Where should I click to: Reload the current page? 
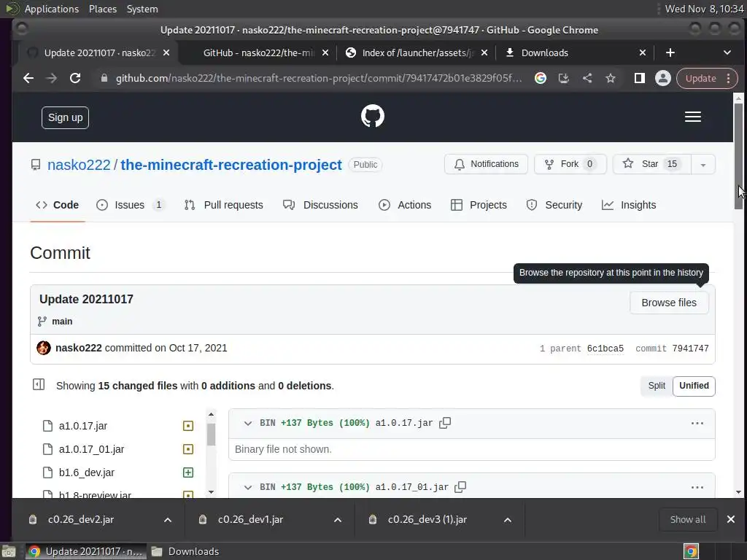pyautogui.click(x=75, y=78)
